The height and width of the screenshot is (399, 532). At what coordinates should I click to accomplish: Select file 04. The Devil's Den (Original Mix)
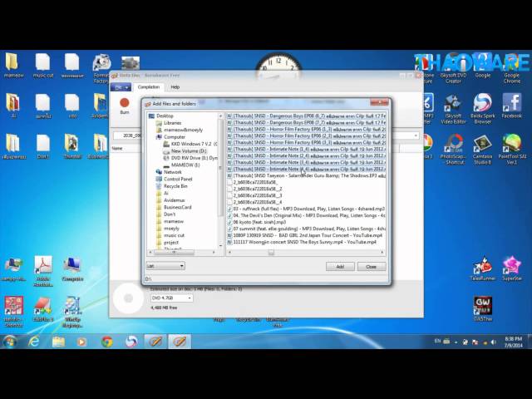tap(307, 215)
